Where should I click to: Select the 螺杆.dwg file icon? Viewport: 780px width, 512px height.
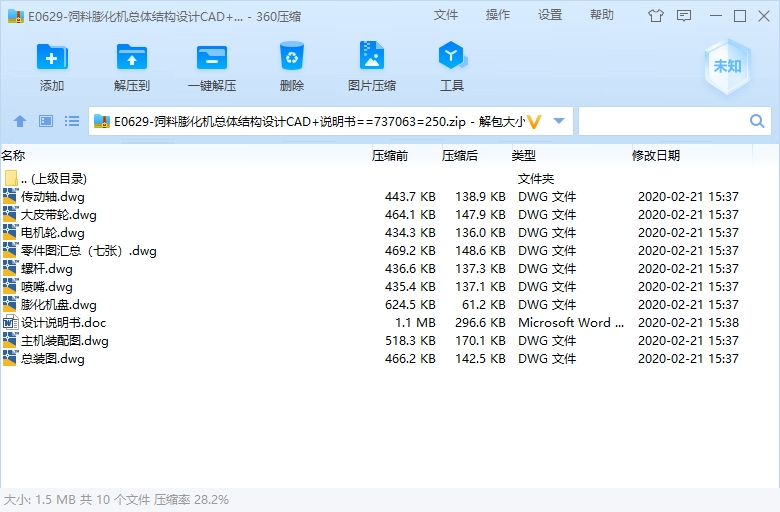[x=10, y=268]
